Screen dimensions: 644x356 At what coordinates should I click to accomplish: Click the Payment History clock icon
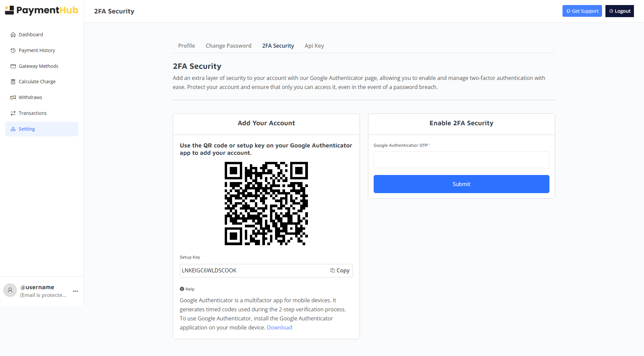(13, 50)
